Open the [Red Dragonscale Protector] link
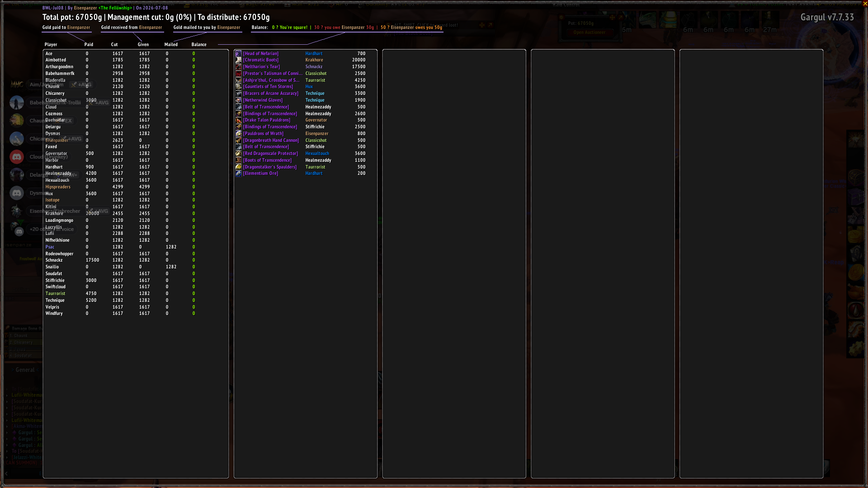Screen dimensions: 868x488 coord(270,154)
